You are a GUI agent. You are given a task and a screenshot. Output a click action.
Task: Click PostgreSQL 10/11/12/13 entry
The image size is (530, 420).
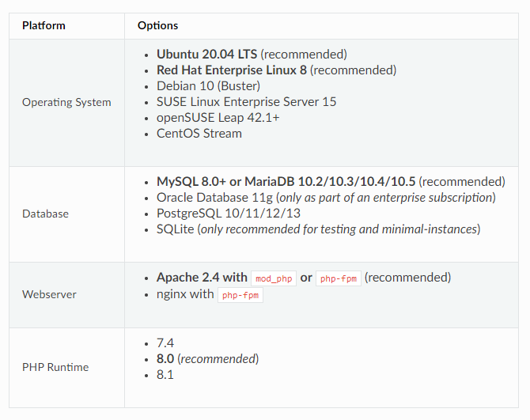pos(228,214)
